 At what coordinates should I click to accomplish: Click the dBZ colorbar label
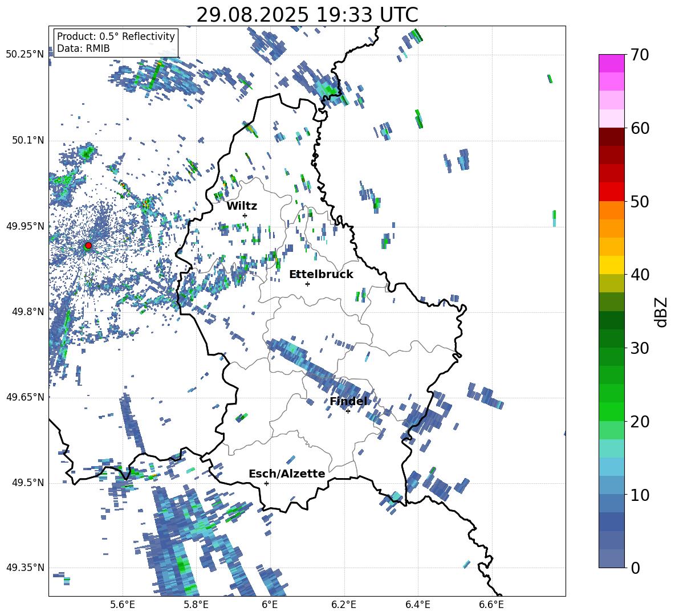click(x=661, y=312)
